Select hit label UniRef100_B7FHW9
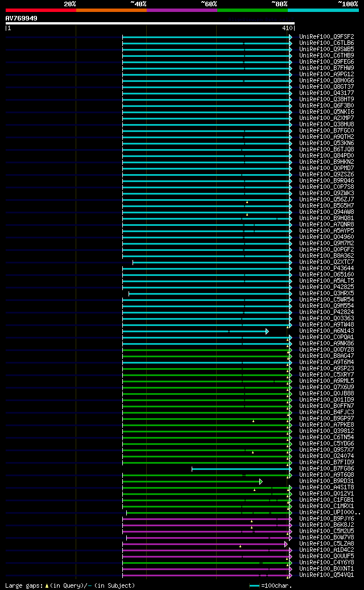 (326, 68)
